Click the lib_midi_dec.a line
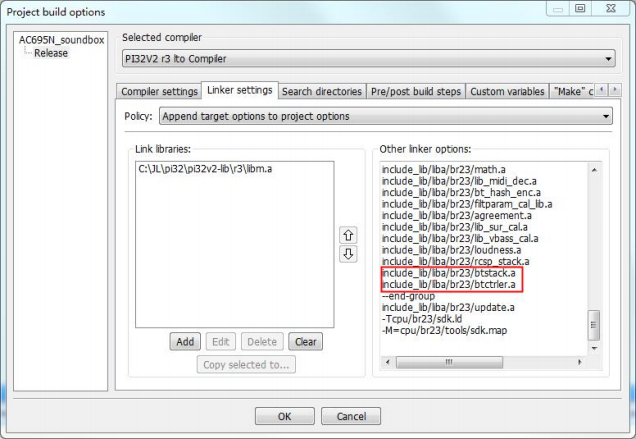Image resolution: width=636 pixels, height=439 pixels. point(459,181)
